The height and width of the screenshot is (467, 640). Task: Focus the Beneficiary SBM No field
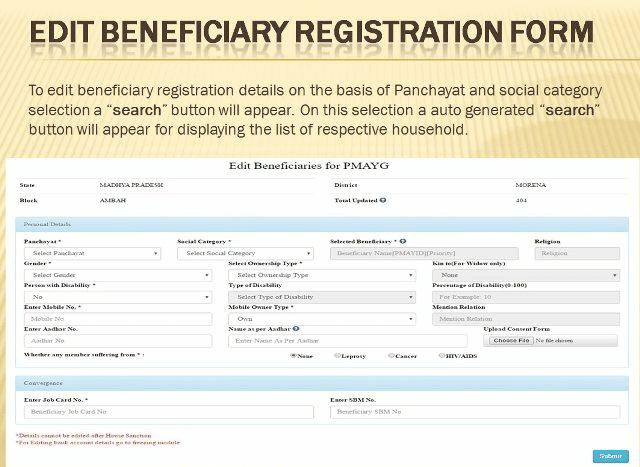473,412
